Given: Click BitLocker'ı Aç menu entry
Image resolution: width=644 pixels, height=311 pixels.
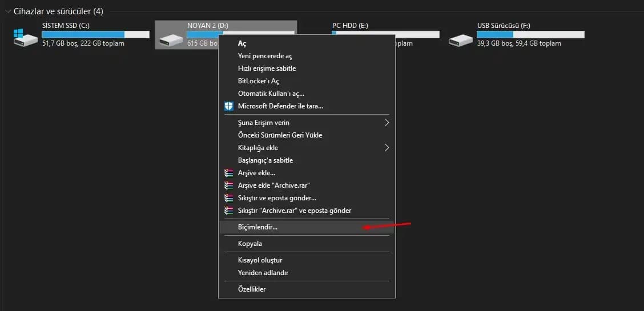Looking at the screenshot, I should (x=258, y=81).
